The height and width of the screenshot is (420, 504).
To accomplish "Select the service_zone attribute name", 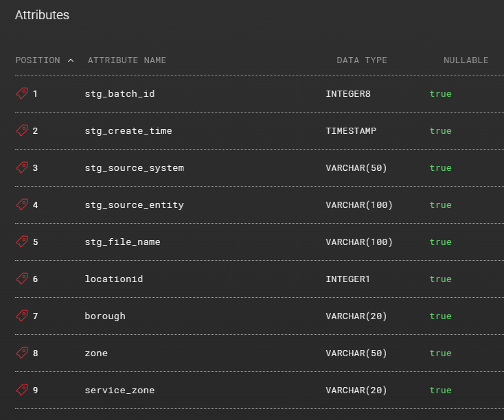I will [119, 390].
